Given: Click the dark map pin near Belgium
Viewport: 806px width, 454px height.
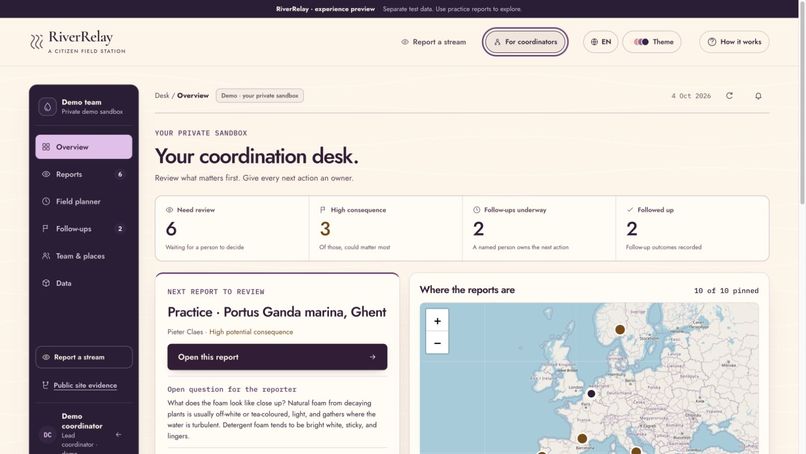Looking at the screenshot, I should (591, 394).
